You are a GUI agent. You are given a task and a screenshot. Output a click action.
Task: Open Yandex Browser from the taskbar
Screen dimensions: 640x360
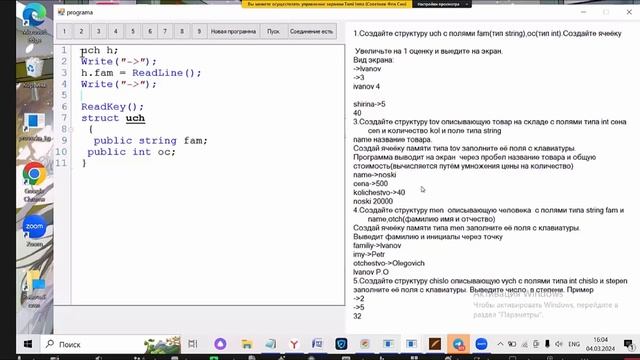coord(294,344)
